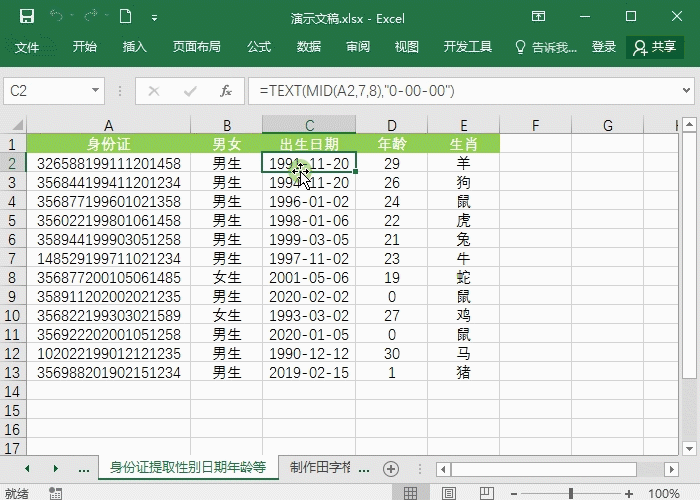Image resolution: width=700 pixels, height=500 pixels.
Task: Click the zoom out minus button
Action: coord(514,494)
